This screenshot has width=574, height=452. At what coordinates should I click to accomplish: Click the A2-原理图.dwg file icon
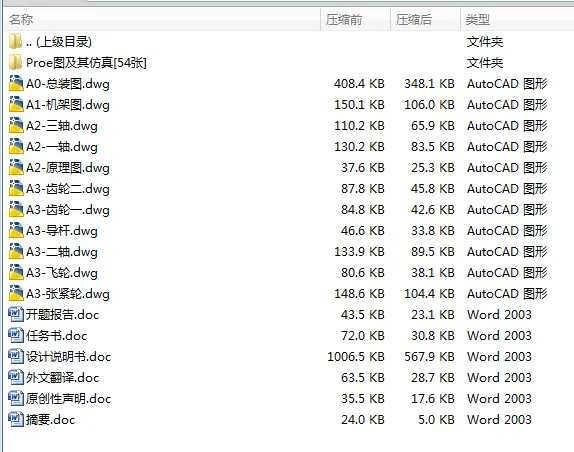[x=16, y=167]
